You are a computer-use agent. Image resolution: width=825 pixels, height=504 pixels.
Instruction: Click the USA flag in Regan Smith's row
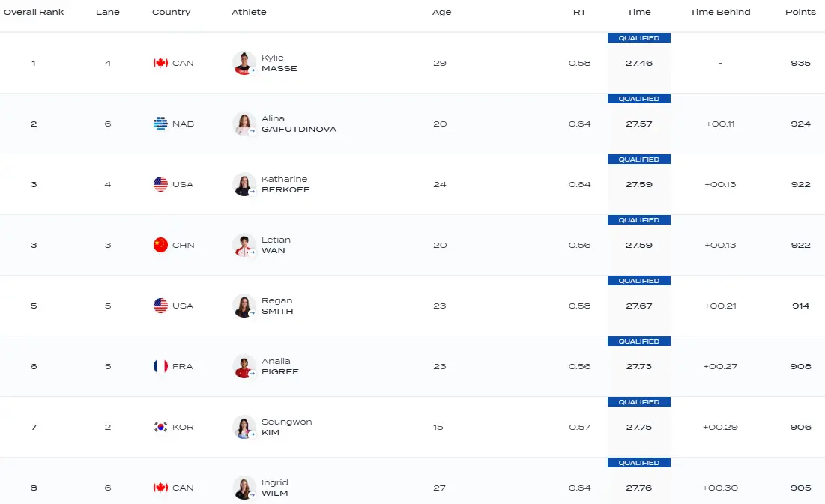160,306
